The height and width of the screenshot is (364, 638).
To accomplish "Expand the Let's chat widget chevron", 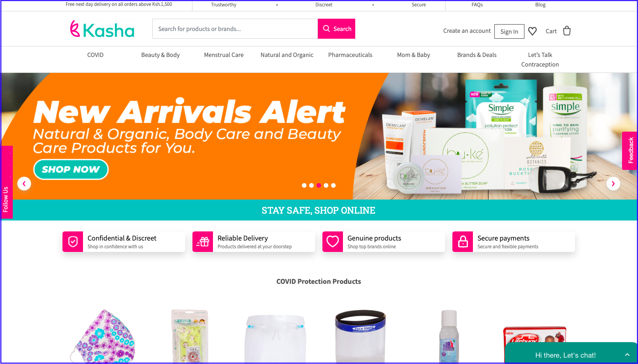I will click(628, 355).
